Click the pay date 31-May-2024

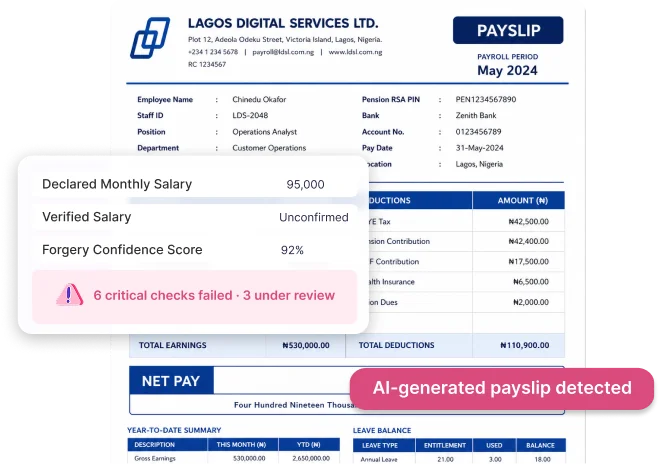click(479, 148)
